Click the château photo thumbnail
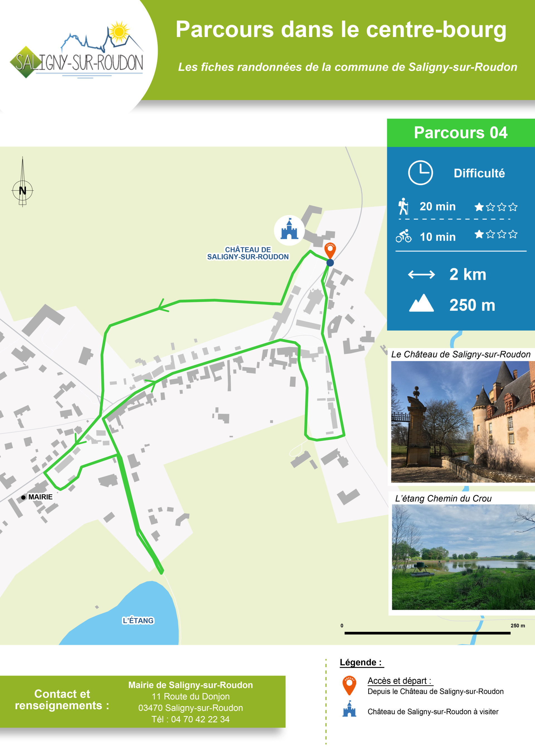 [x=463, y=422]
